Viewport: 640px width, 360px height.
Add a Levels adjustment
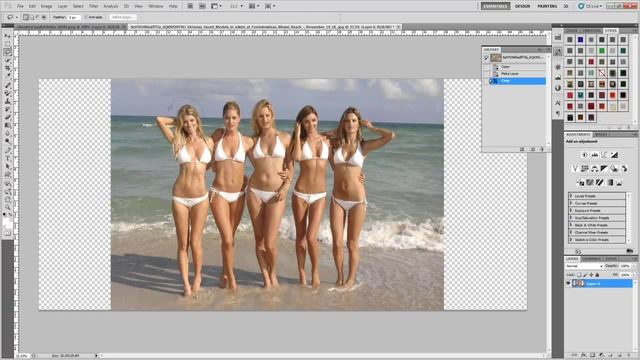[595, 155]
